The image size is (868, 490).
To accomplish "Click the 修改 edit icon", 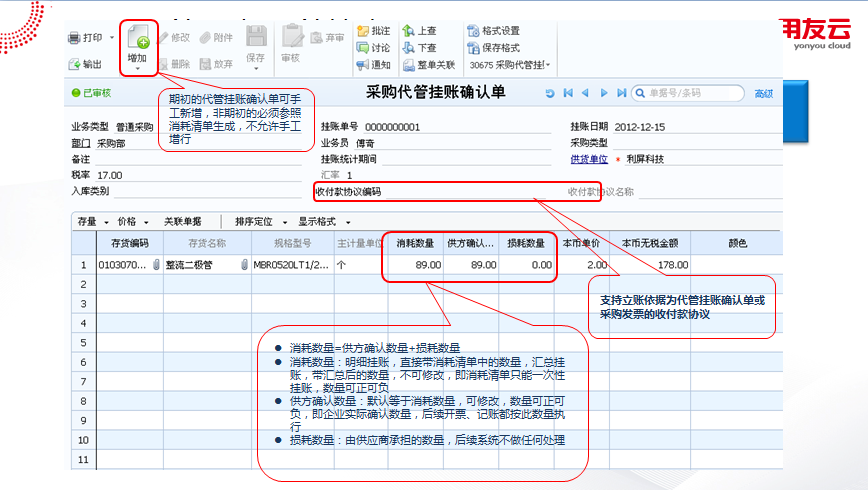I will pyautogui.click(x=163, y=38).
